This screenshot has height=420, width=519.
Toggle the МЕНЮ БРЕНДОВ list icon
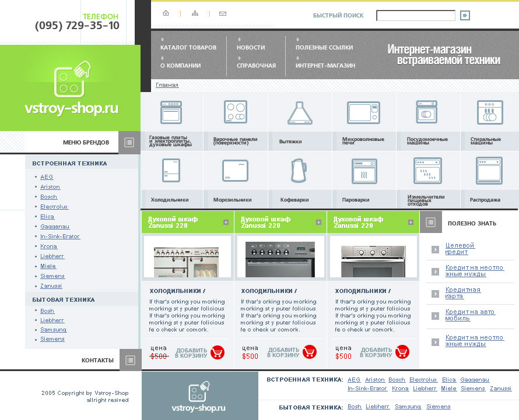click(129, 143)
